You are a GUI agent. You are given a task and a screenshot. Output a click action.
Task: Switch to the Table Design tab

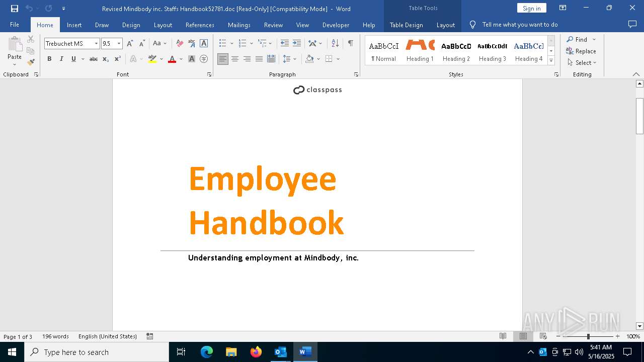(406, 25)
